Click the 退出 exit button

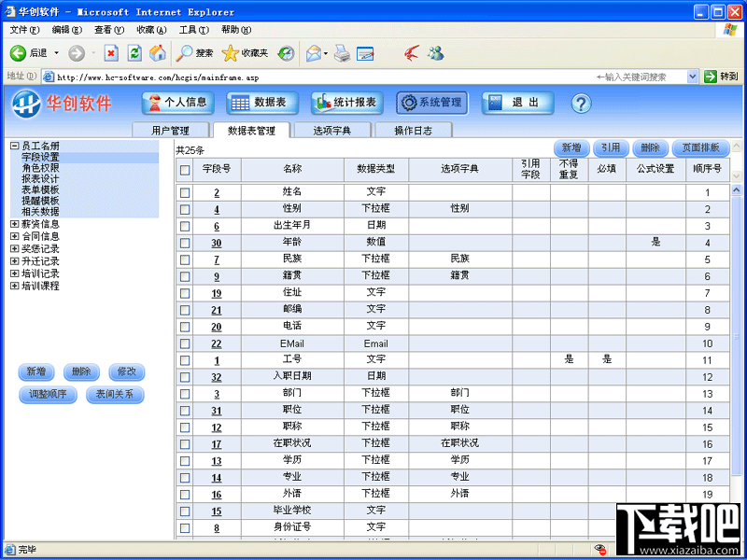pos(518,103)
